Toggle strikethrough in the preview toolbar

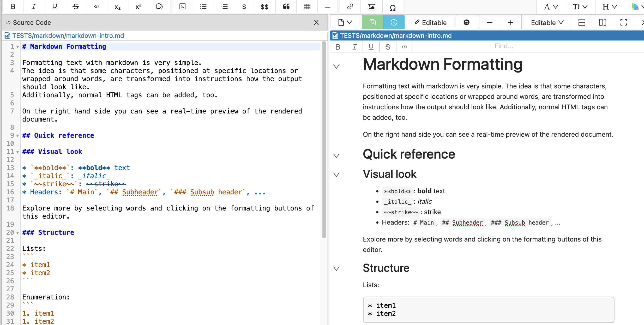[x=388, y=47]
